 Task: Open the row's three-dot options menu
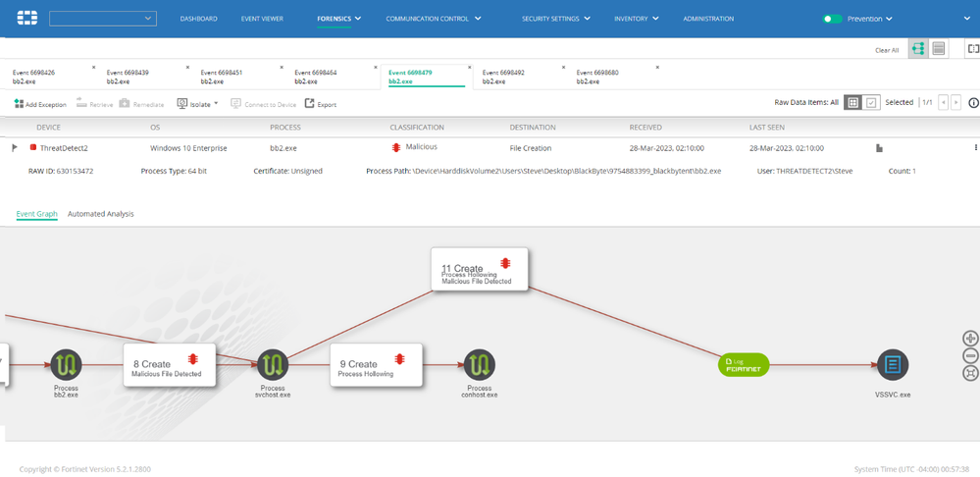[974, 147]
